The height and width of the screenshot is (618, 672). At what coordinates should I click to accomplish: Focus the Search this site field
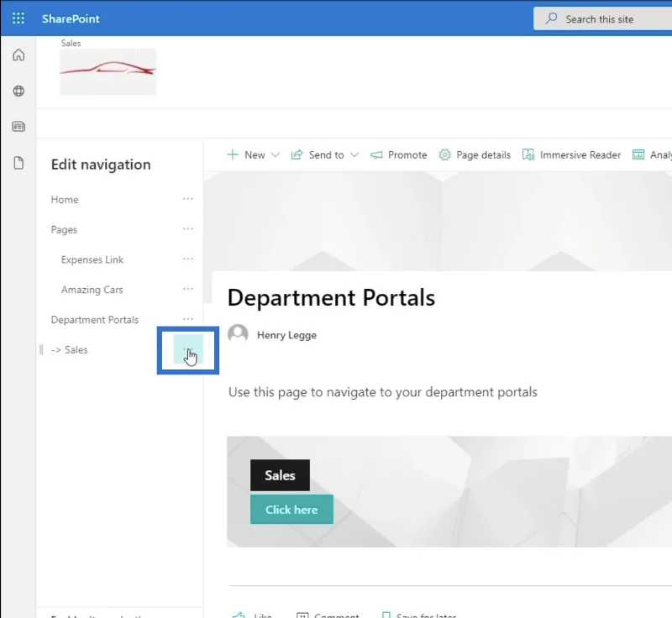[602, 18]
